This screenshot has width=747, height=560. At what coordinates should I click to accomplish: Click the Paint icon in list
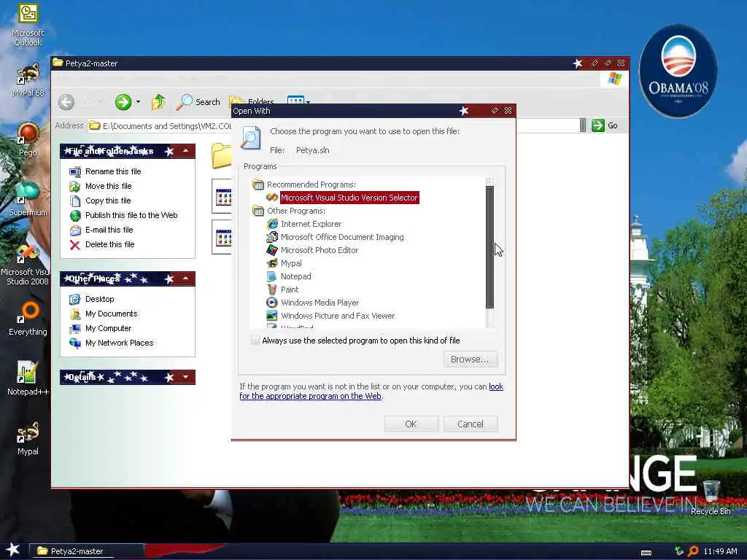click(272, 289)
